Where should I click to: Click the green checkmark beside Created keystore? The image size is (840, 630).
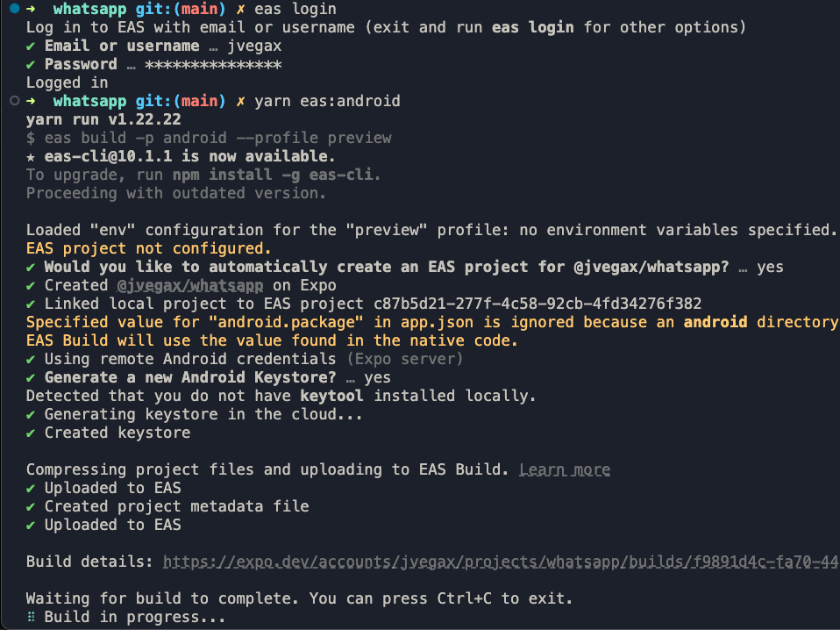(x=32, y=433)
